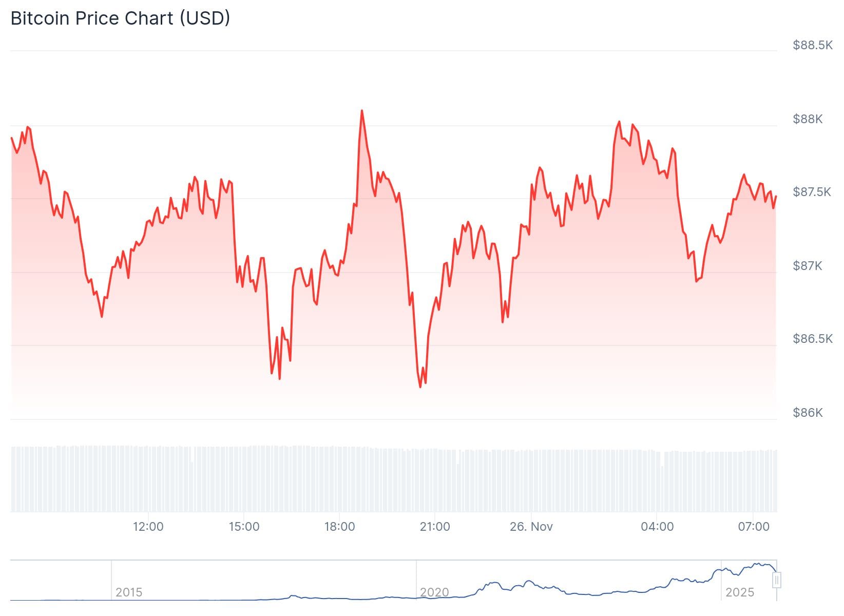The height and width of the screenshot is (616, 844).
Task: Select the 2025 marker in the navigator
Action: (739, 592)
